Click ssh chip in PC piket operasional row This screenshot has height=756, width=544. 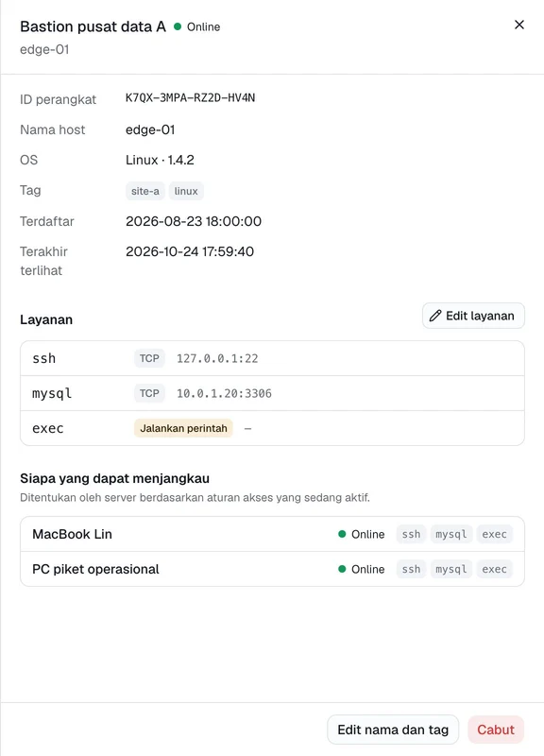[x=411, y=569]
